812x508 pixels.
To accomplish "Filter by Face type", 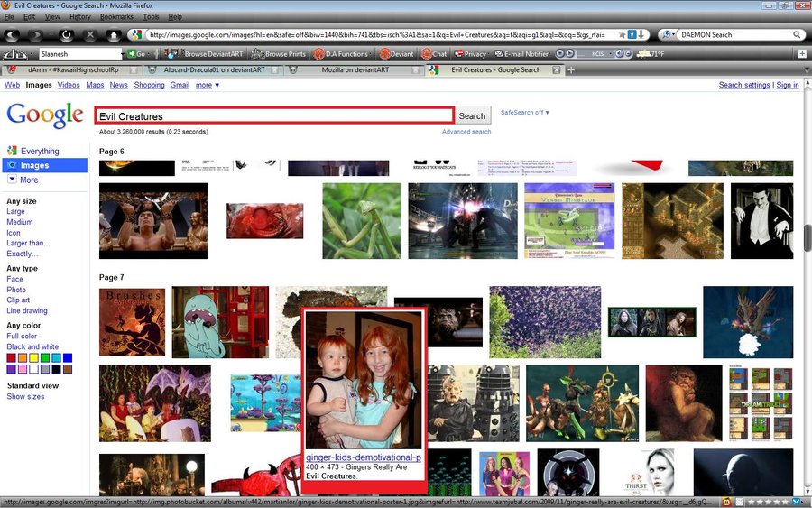I will point(14,279).
